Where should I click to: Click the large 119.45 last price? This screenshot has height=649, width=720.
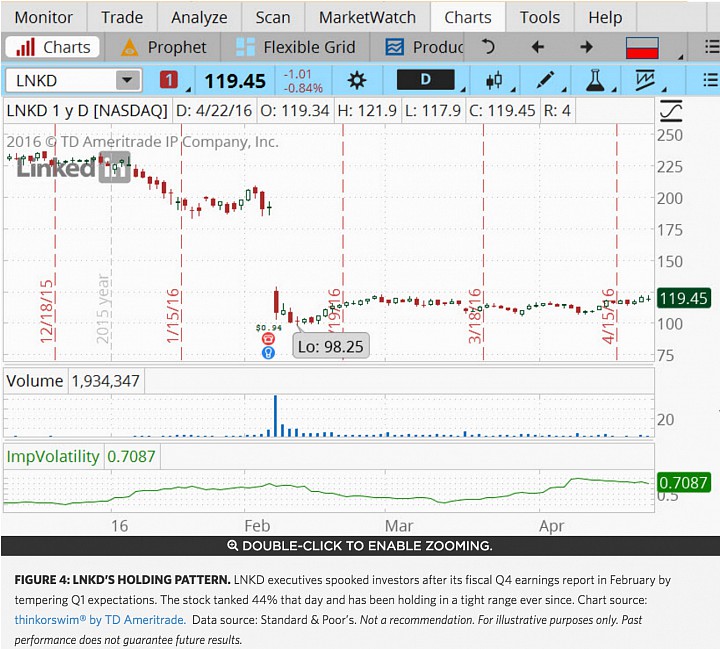[x=235, y=81]
